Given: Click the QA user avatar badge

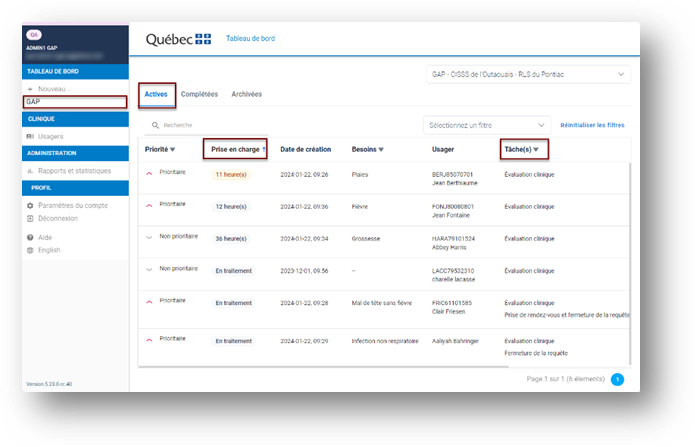Looking at the screenshot, I should pos(34,35).
